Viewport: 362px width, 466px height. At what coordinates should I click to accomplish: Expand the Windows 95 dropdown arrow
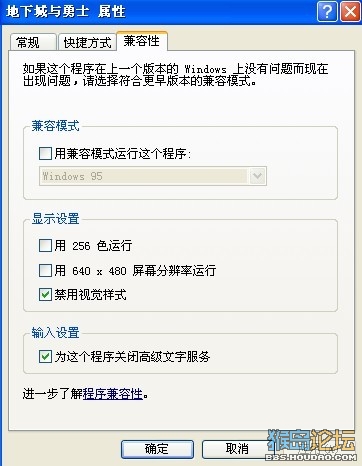click(x=257, y=176)
